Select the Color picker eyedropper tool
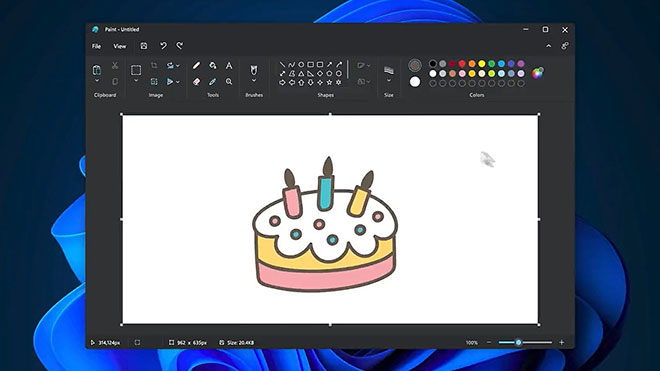This screenshot has width=660, height=371. point(213,81)
